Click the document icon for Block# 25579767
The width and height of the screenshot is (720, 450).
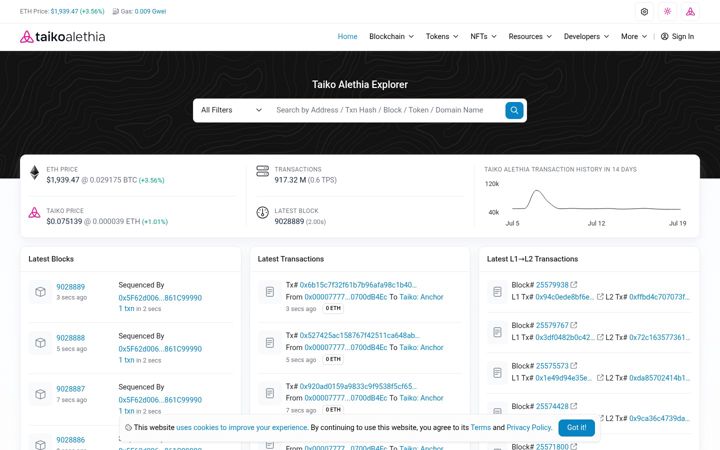pyautogui.click(x=497, y=332)
